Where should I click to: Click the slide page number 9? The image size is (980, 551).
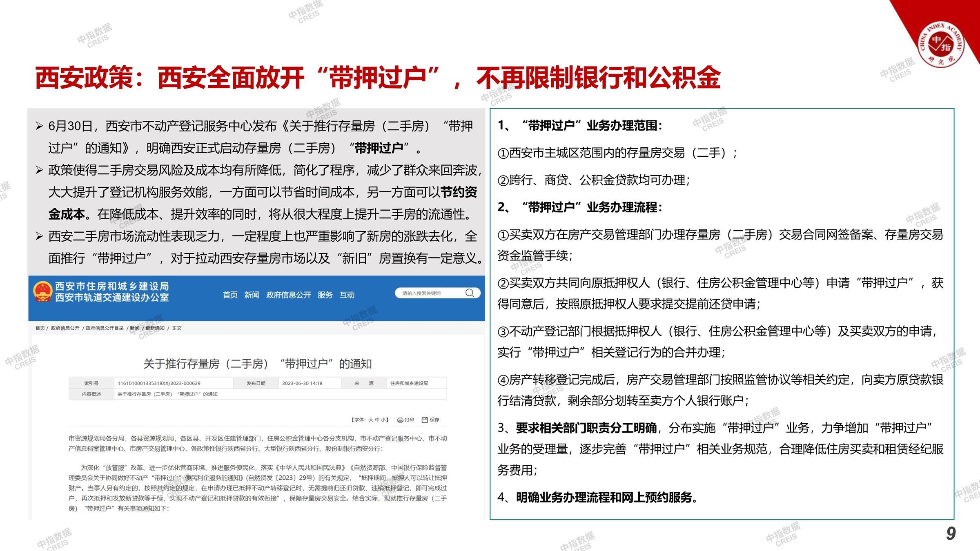click(x=951, y=534)
